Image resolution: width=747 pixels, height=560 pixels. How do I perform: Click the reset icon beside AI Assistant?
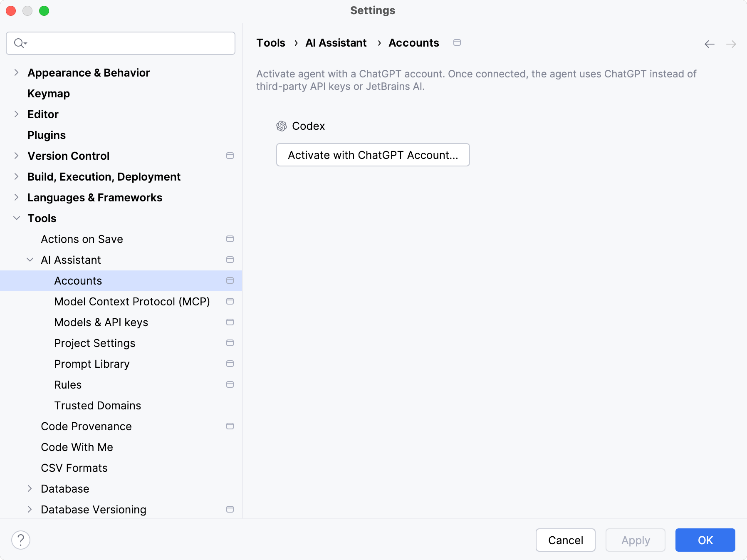click(x=230, y=260)
